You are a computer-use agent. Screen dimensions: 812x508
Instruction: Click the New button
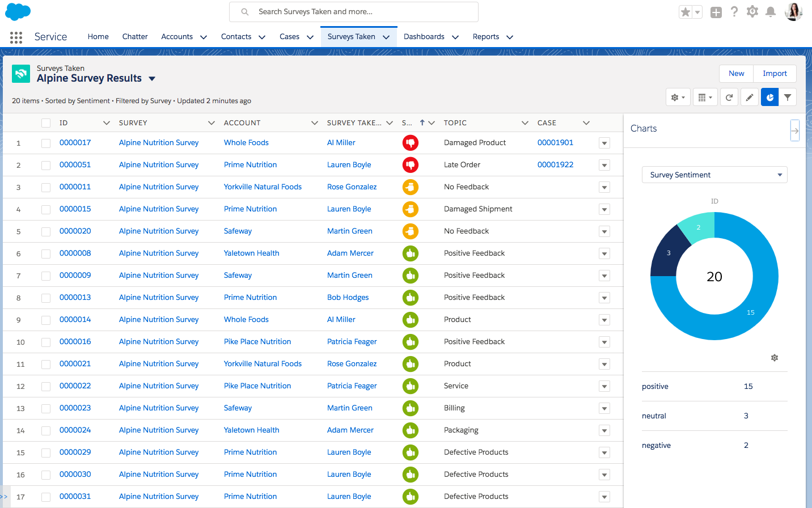click(x=736, y=74)
